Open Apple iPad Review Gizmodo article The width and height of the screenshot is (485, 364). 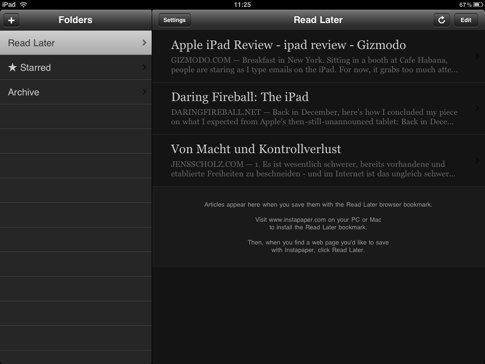(318, 56)
